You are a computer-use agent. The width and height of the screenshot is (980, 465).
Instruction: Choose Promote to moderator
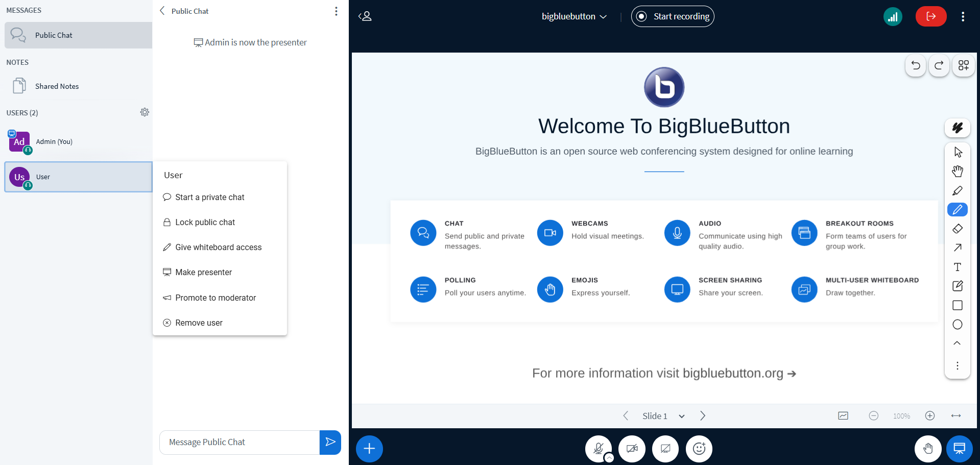click(x=220, y=298)
